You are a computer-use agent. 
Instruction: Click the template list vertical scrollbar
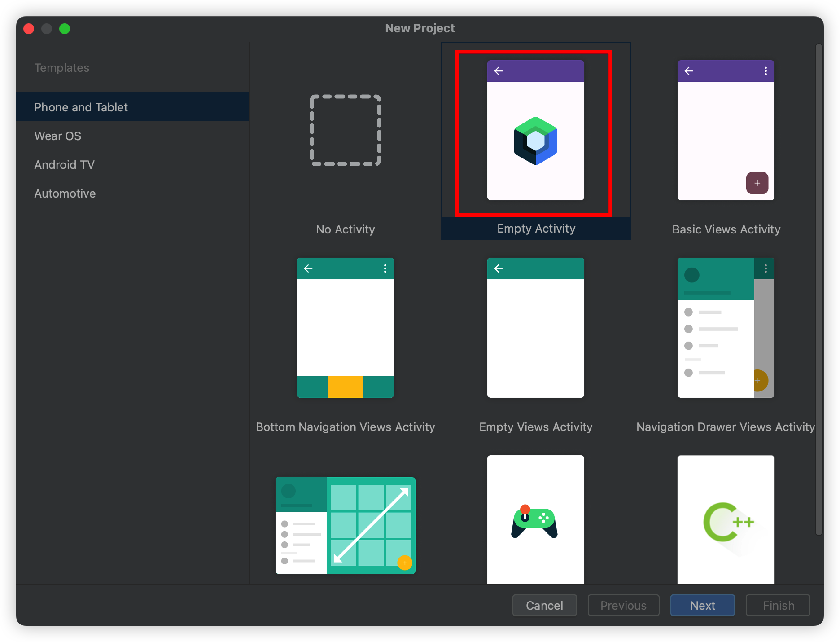[819, 290]
